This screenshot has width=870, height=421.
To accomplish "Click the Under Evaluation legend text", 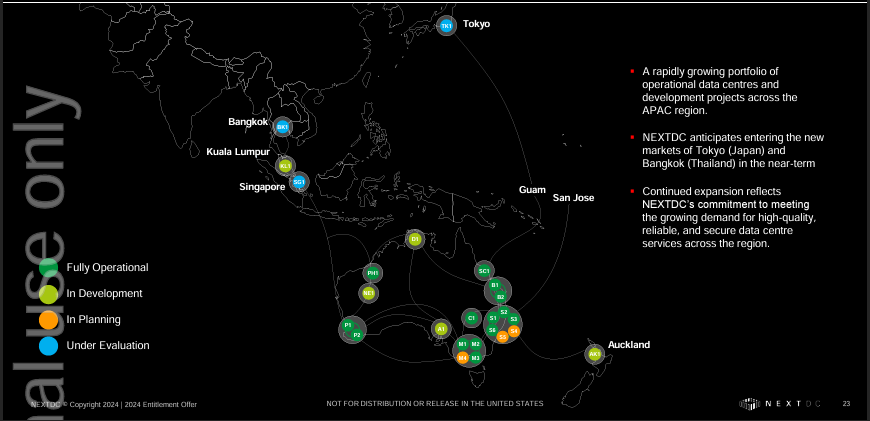I will point(108,345).
